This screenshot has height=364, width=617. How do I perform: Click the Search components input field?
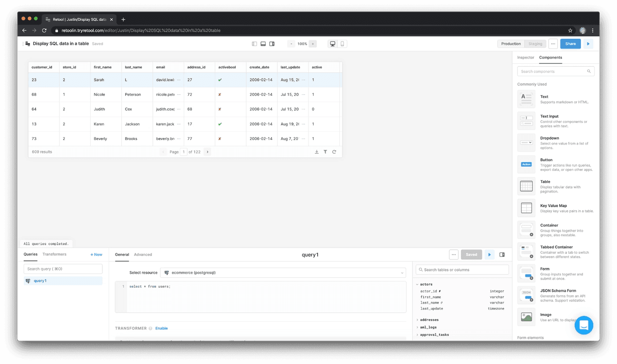pyautogui.click(x=553, y=71)
